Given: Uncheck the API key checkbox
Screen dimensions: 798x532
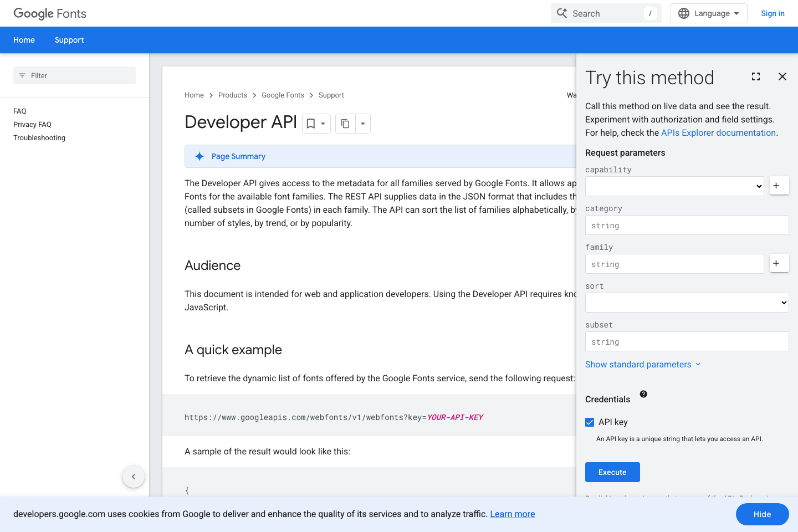Looking at the screenshot, I should point(590,422).
